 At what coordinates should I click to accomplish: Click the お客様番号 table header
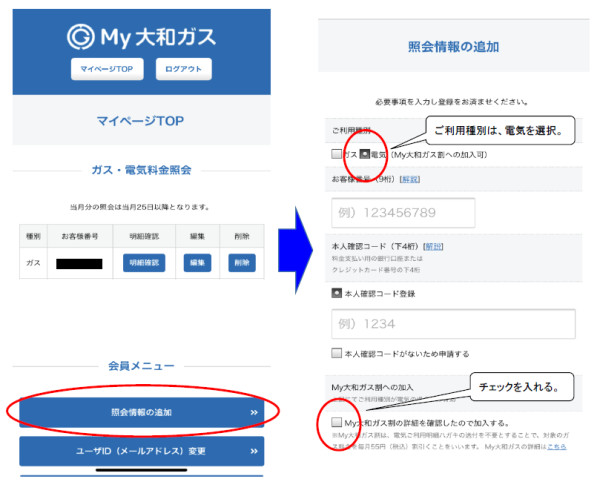click(80, 236)
